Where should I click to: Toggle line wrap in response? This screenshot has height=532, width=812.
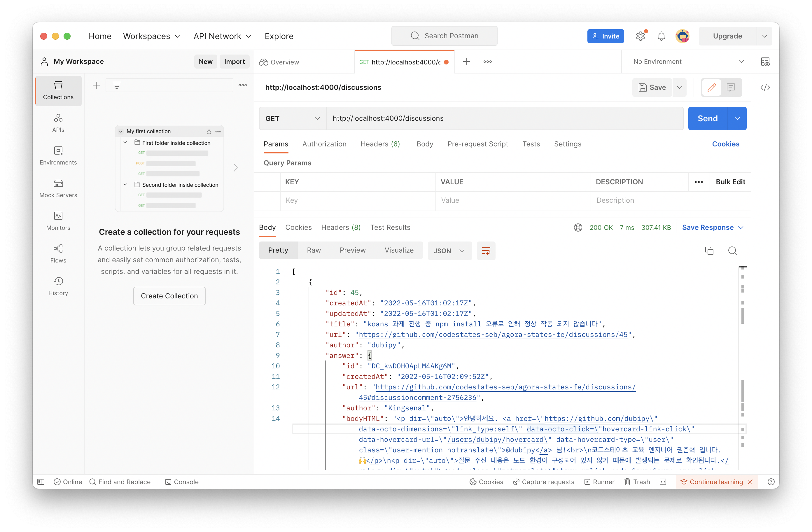[486, 251]
